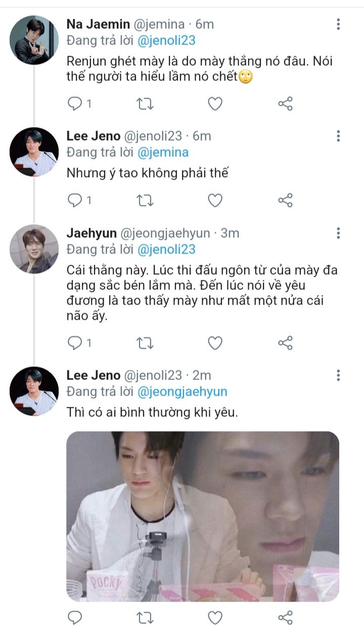The width and height of the screenshot is (364, 626).
Task: Retweet Lee Jeno's "Nhưng ý tao" tweet
Action: point(146,200)
